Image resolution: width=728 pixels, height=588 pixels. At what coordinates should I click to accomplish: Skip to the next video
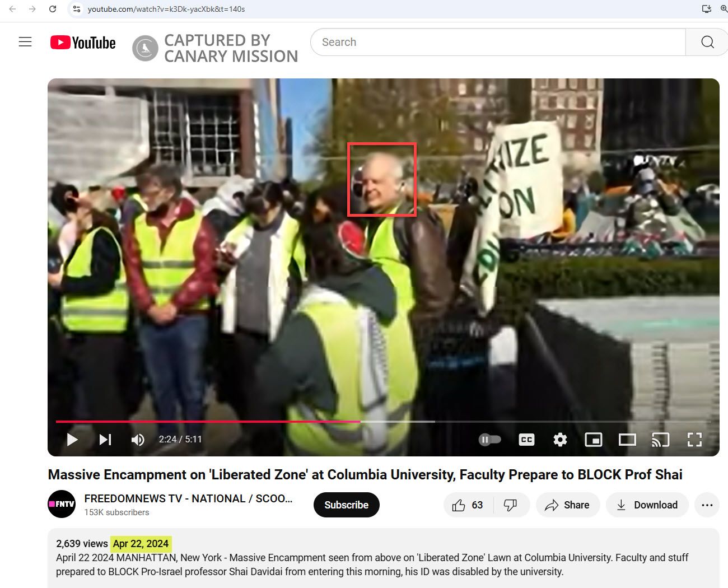[105, 440]
